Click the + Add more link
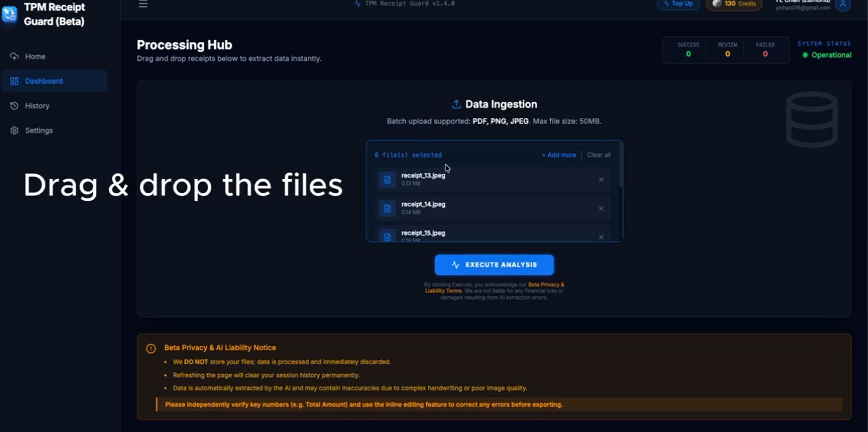Viewport: 868px width, 432px height. [559, 155]
